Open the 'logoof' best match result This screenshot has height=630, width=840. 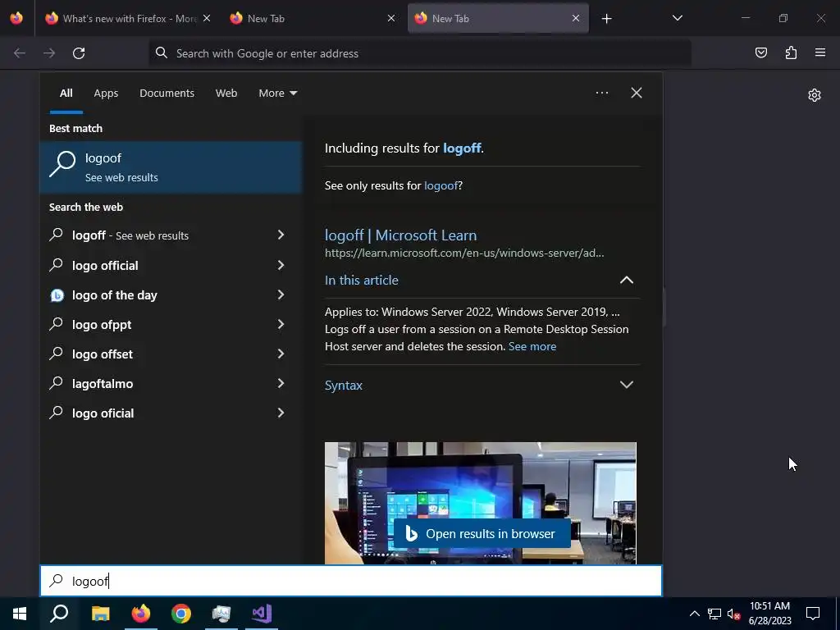tap(171, 167)
